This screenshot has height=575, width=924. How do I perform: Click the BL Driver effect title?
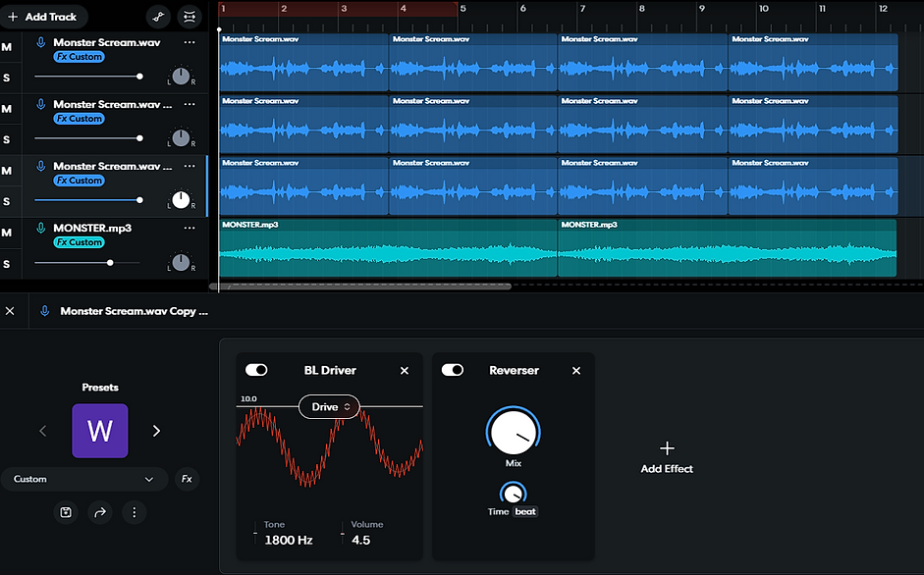[330, 371]
